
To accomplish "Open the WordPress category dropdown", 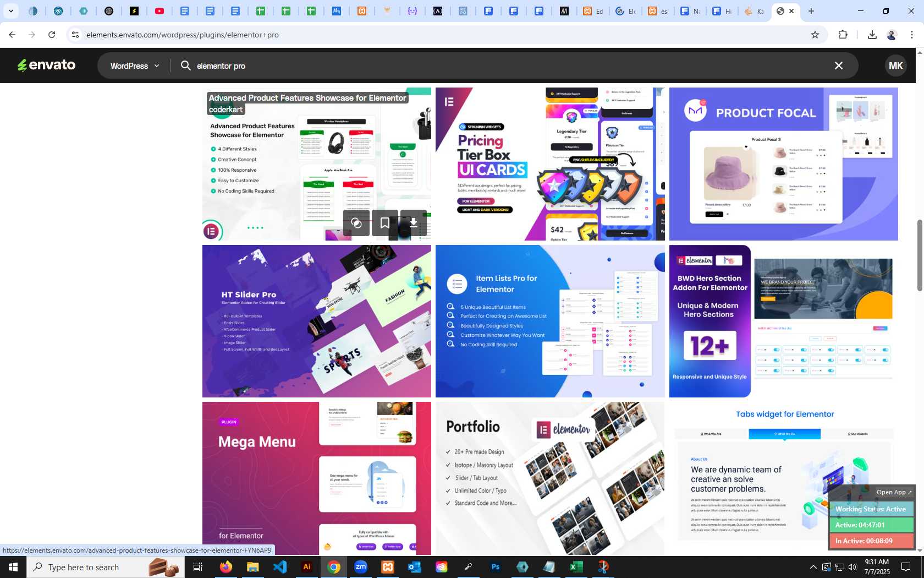I will pos(135,66).
